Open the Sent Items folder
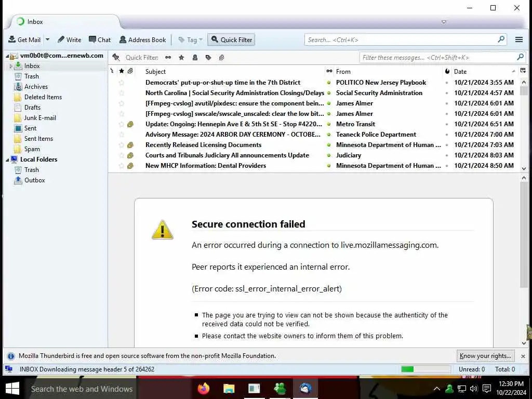This screenshot has width=532, height=399. [x=38, y=138]
